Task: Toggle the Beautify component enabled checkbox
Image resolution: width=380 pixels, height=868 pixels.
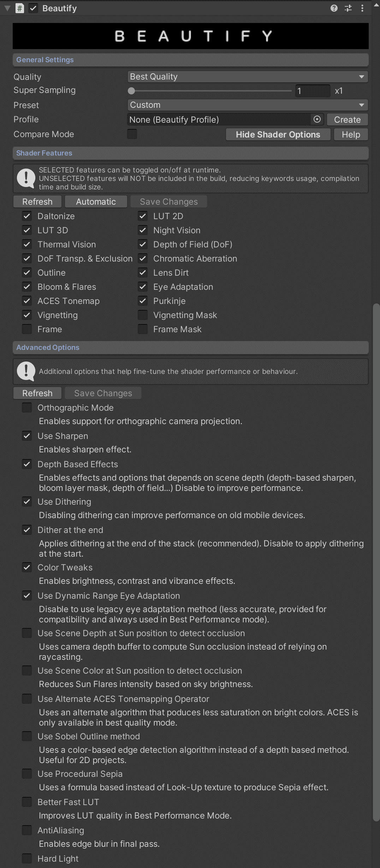Action: (33, 8)
